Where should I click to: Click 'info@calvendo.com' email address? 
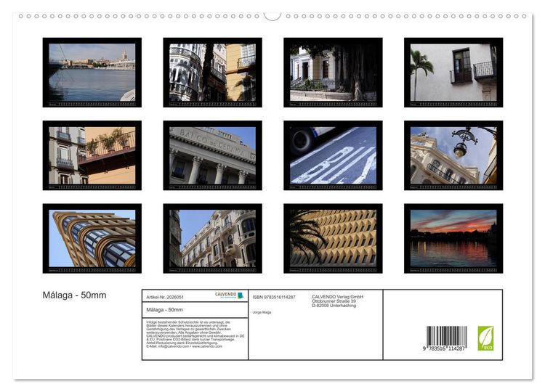(173, 346)
